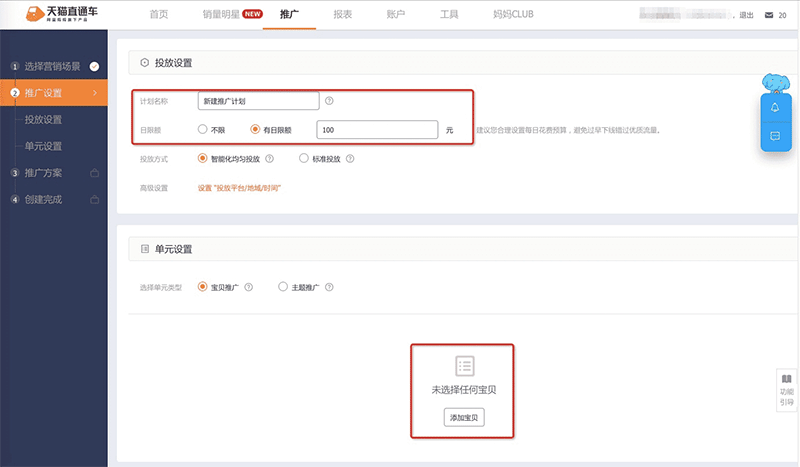
Task: Select the 标准投放 delivery option
Action: click(x=304, y=158)
